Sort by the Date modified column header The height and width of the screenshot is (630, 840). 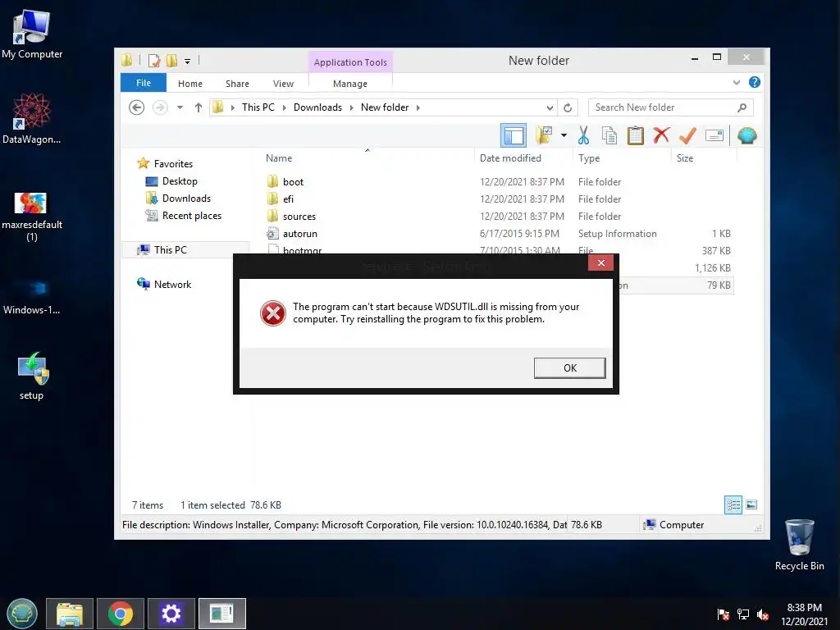click(x=510, y=158)
